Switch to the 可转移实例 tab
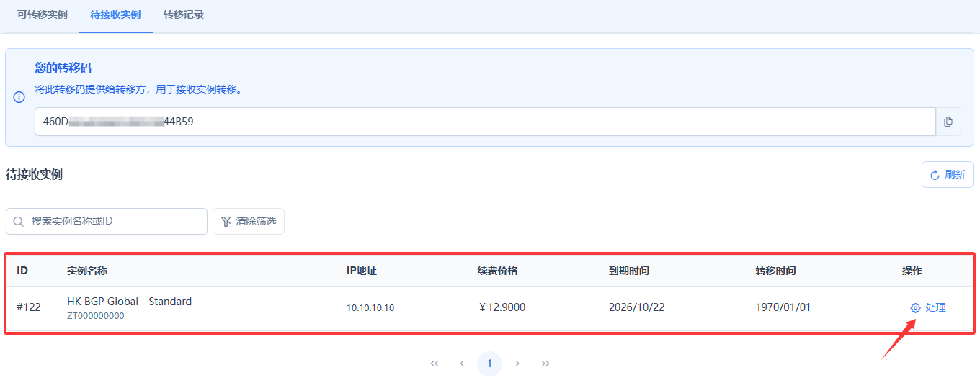Image resolution: width=980 pixels, height=388 pixels. pos(43,14)
